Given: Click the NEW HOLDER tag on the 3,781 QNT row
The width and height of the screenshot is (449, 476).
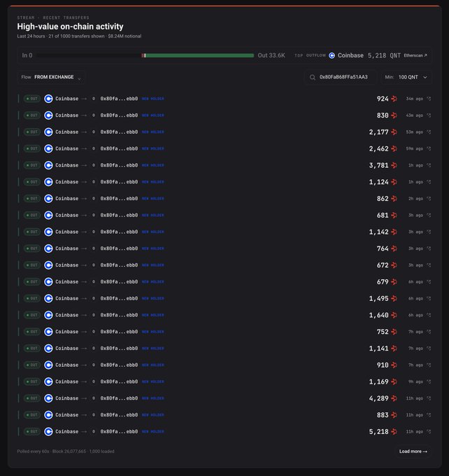Looking at the screenshot, I should (153, 165).
